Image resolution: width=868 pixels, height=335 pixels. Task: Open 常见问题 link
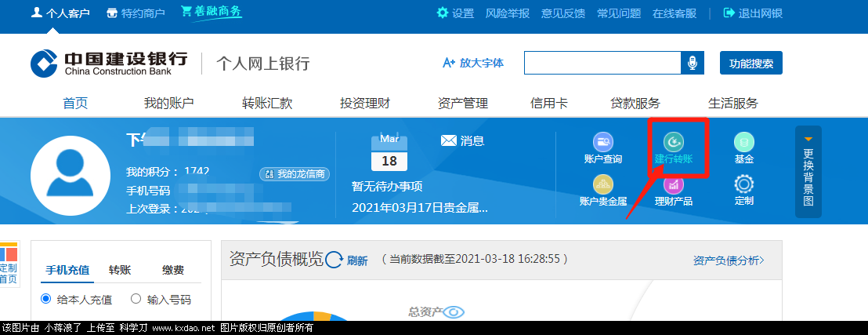[619, 13]
